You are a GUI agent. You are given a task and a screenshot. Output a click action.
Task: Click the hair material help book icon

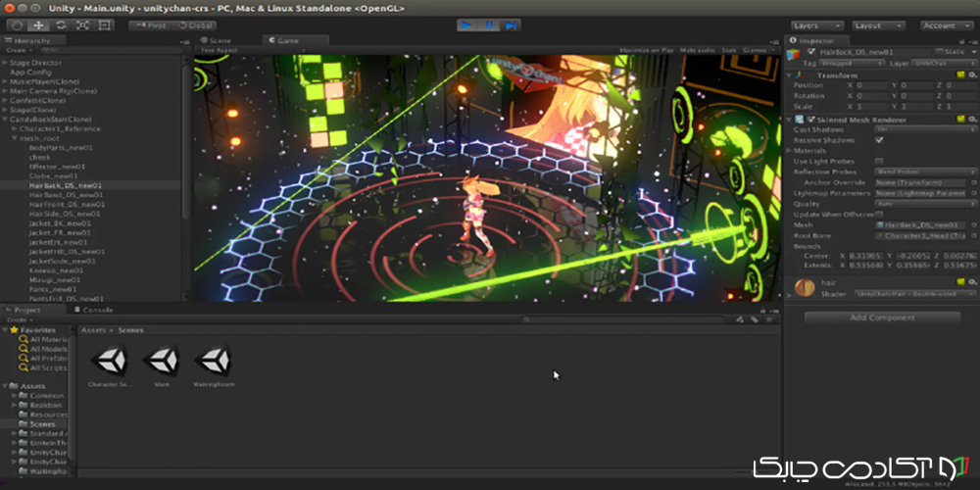[x=961, y=283]
